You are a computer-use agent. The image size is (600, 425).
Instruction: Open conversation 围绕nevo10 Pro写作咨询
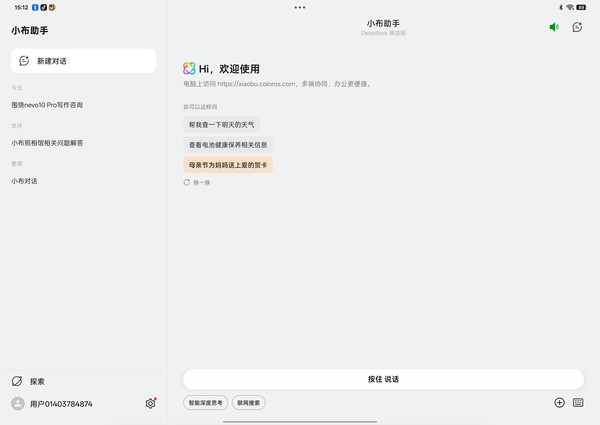48,104
